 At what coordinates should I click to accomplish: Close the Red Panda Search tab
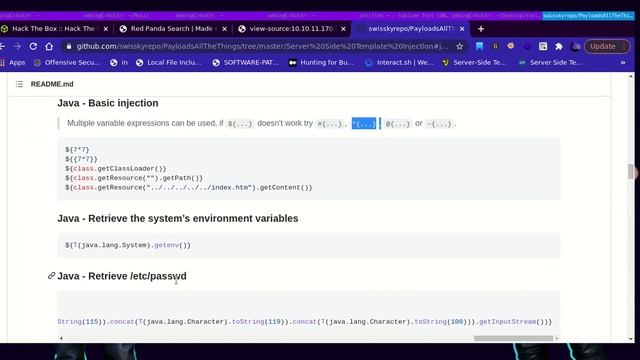pyautogui.click(x=224, y=29)
